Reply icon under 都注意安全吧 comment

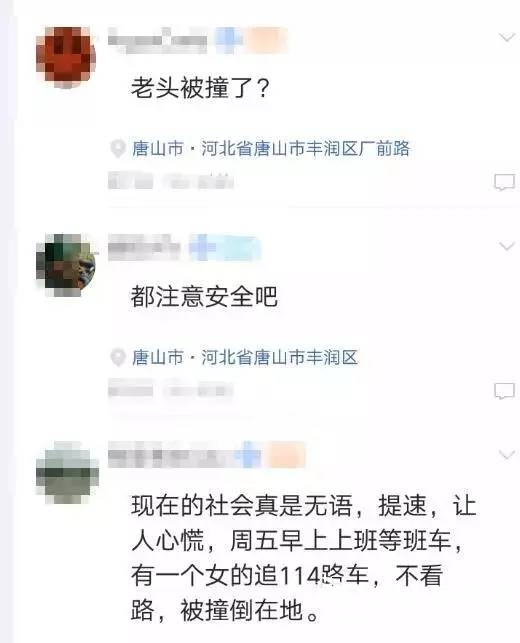(504, 391)
